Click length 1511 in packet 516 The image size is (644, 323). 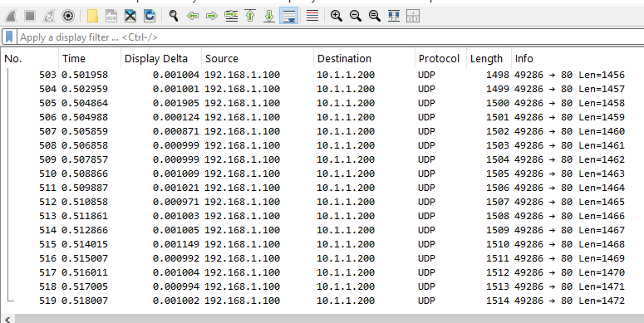[498, 258]
